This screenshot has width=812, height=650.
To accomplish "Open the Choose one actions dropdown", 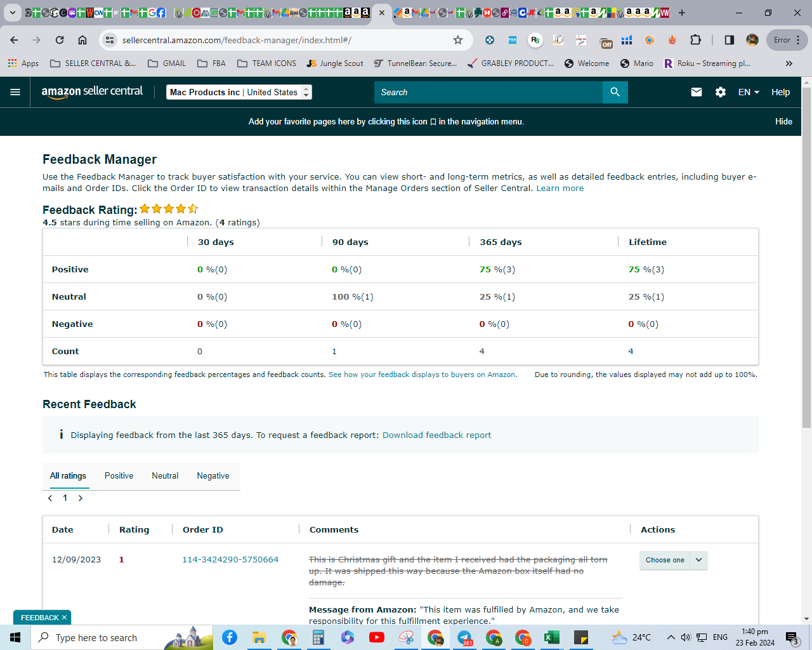I will point(673,560).
